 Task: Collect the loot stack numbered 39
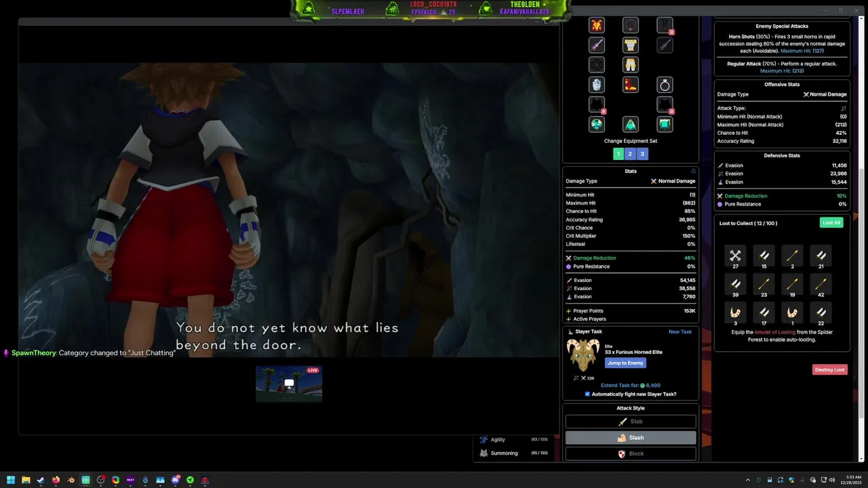tap(735, 284)
